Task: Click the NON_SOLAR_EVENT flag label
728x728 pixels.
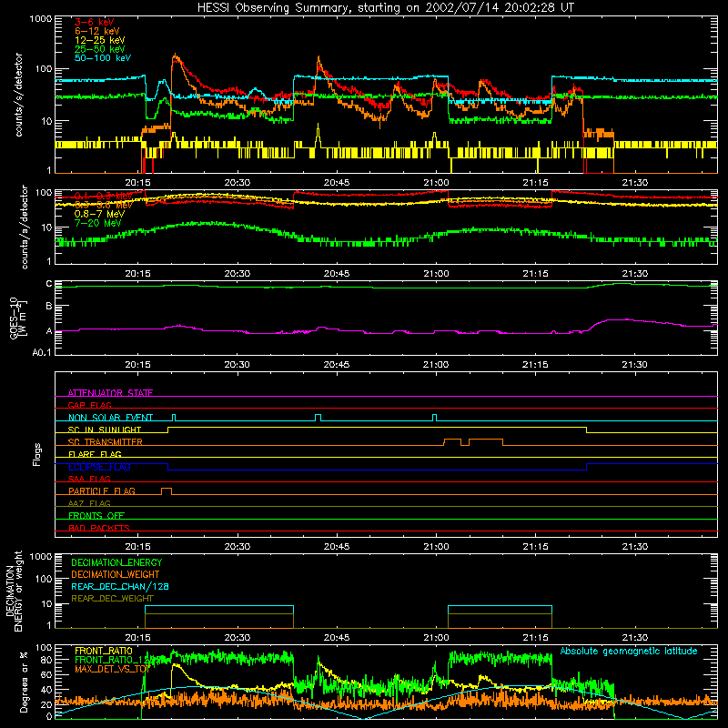Action: click(x=110, y=418)
